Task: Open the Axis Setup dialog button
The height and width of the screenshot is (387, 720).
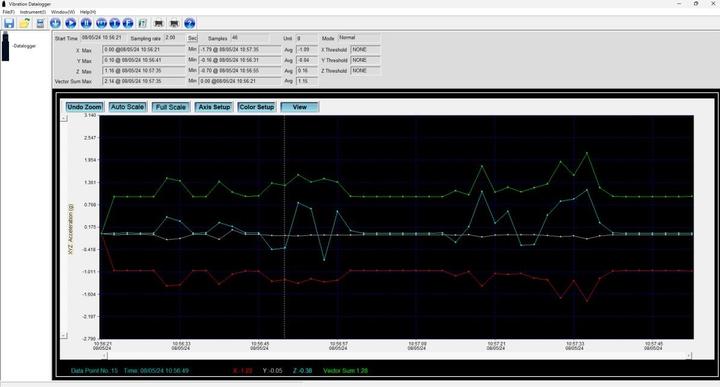Action: coord(214,107)
